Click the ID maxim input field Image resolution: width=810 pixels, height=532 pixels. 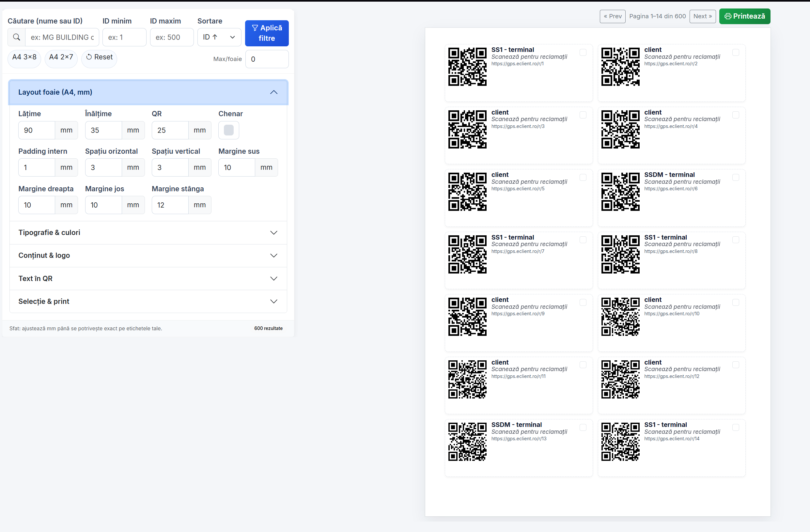click(x=172, y=37)
